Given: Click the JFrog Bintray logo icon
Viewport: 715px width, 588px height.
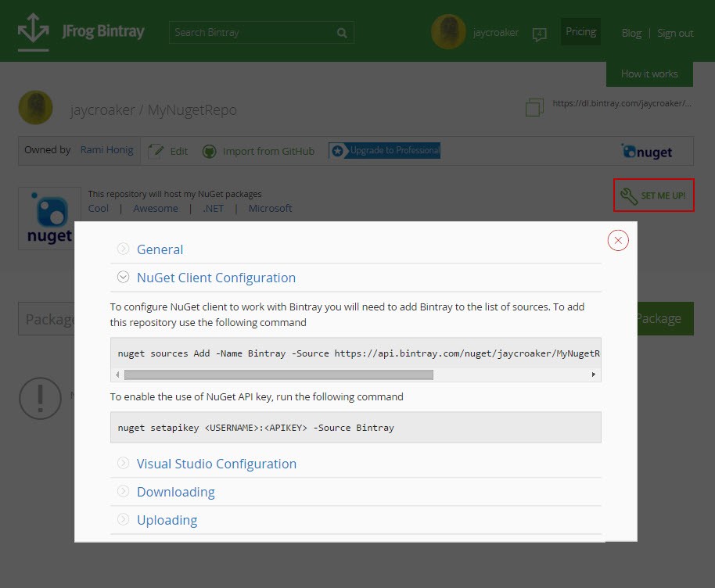Looking at the screenshot, I should pos(34,32).
